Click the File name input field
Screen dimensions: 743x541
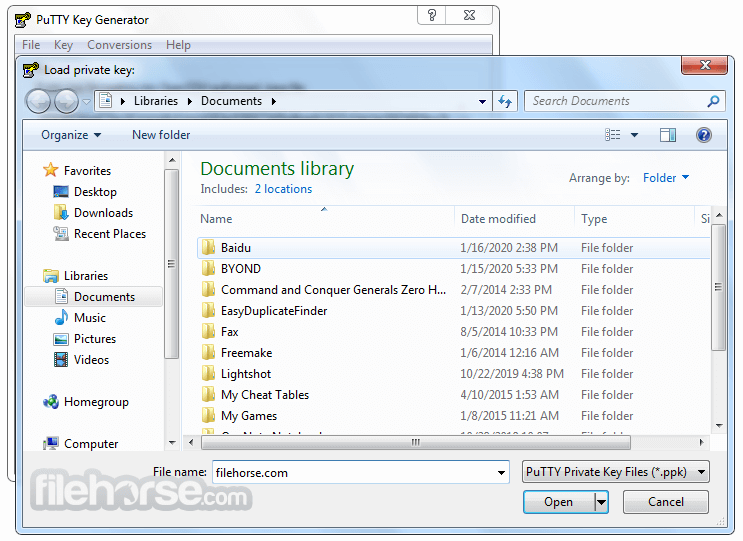pos(353,472)
